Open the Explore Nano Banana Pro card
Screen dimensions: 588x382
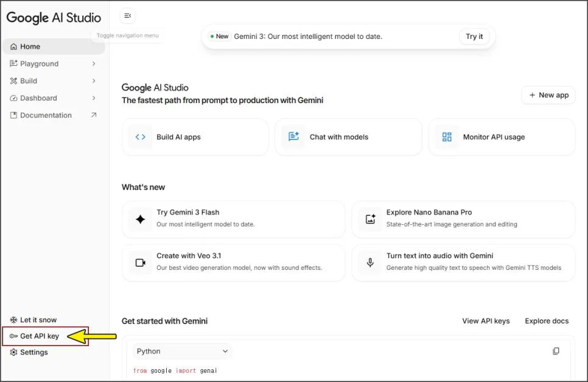(463, 219)
